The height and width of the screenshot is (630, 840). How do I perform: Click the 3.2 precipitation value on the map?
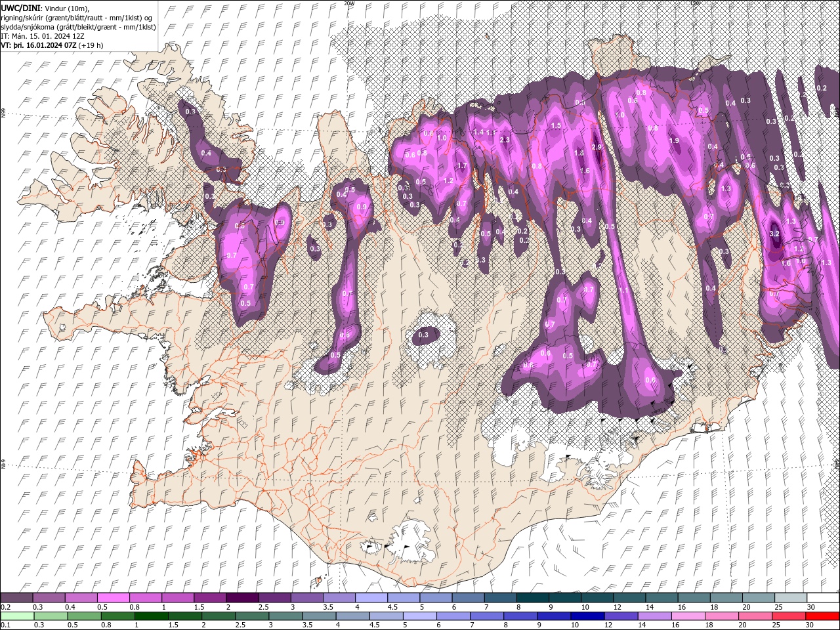tap(774, 234)
